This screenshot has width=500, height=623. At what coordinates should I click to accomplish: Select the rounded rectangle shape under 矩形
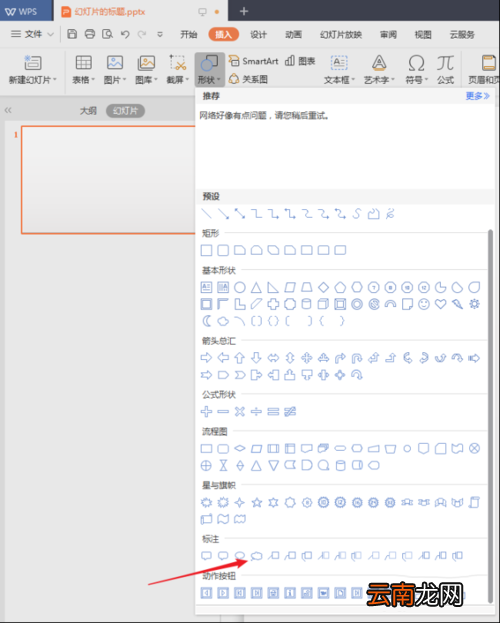tap(223, 250)
